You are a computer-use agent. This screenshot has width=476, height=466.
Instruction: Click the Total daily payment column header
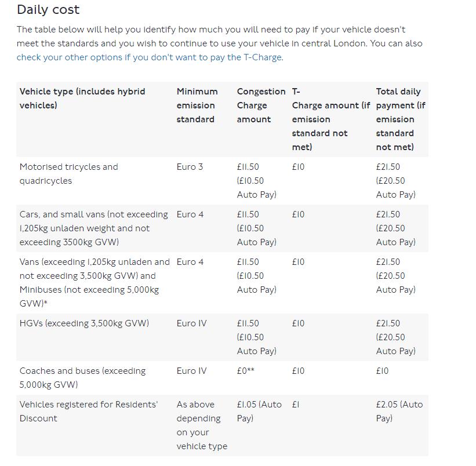coord(401,119)
